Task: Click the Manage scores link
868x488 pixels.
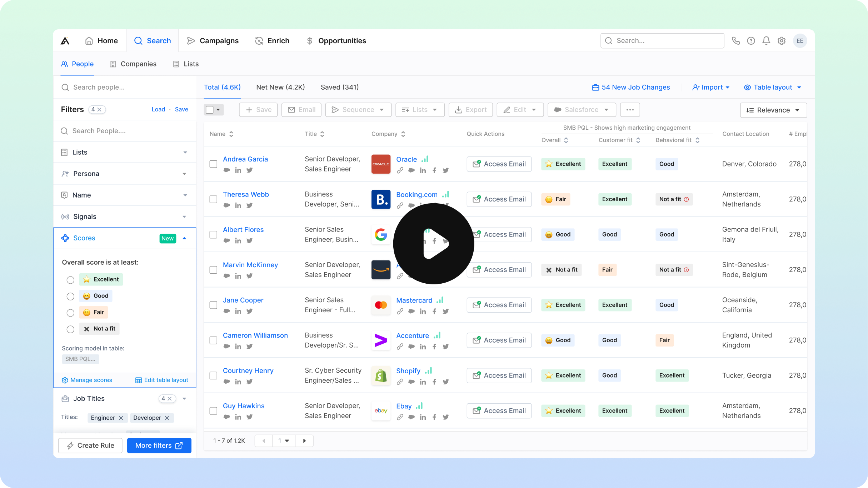Action: [87, 380]
